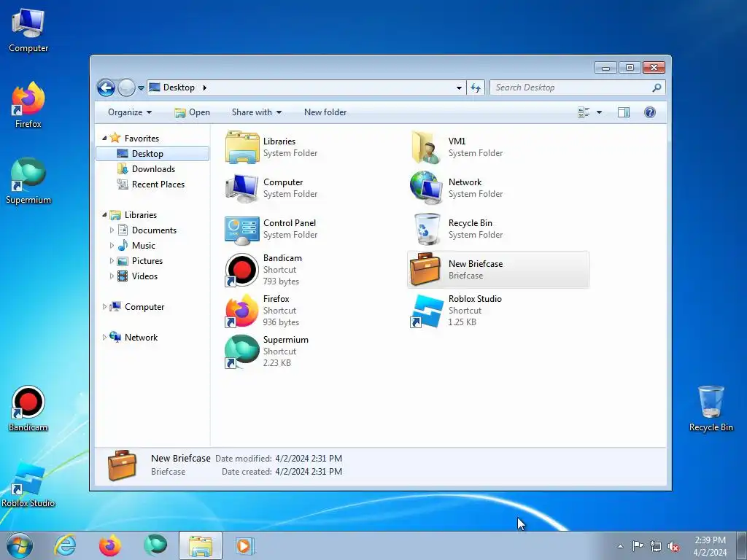The height and width of the screenshot is (560, 747).
Task: Open the view options dropdown arrow
Action: [600, 112]
